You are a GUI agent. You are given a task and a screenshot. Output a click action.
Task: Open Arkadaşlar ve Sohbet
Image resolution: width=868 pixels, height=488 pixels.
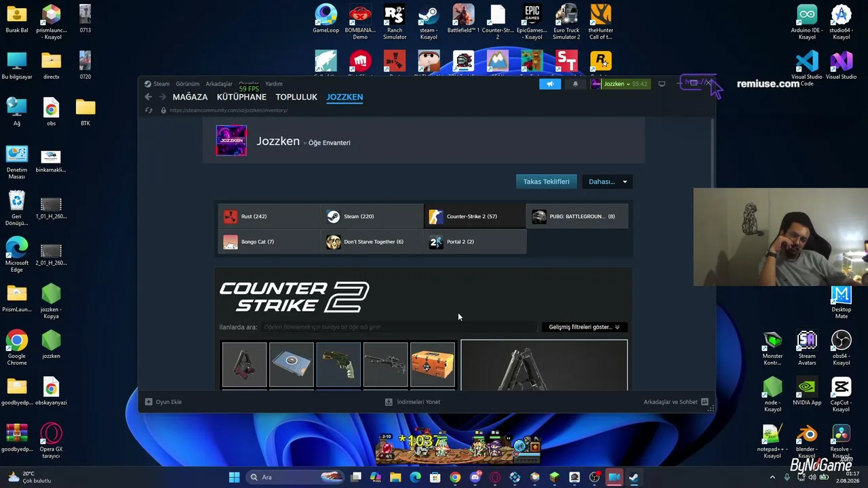(x=676, y=402)
